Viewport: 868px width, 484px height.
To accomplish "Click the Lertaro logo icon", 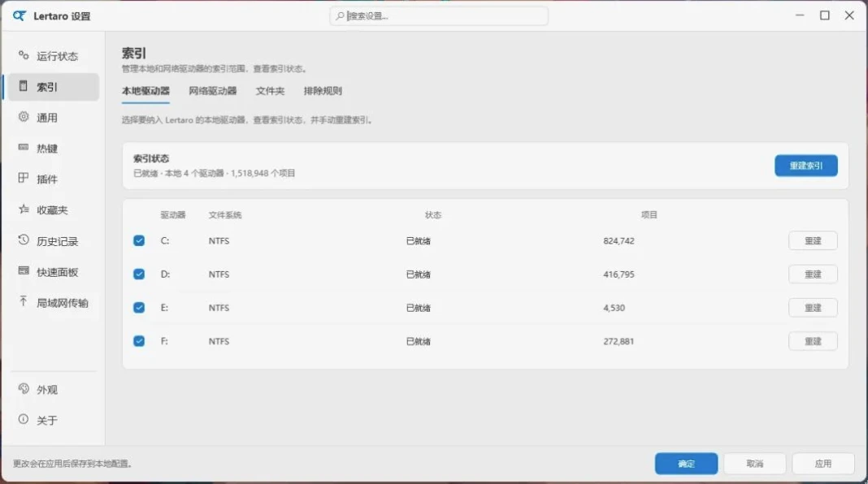I will pos(20,15).
